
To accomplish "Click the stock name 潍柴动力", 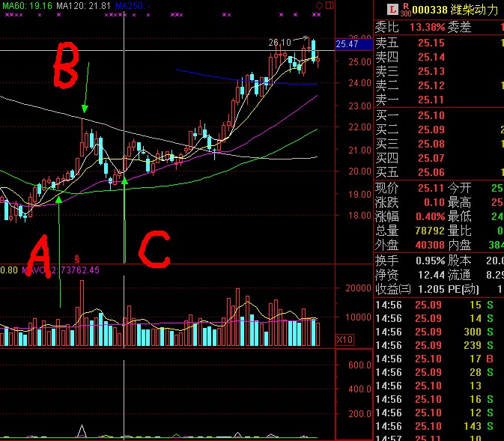I will pyautogui.click(x=474, y=10).
